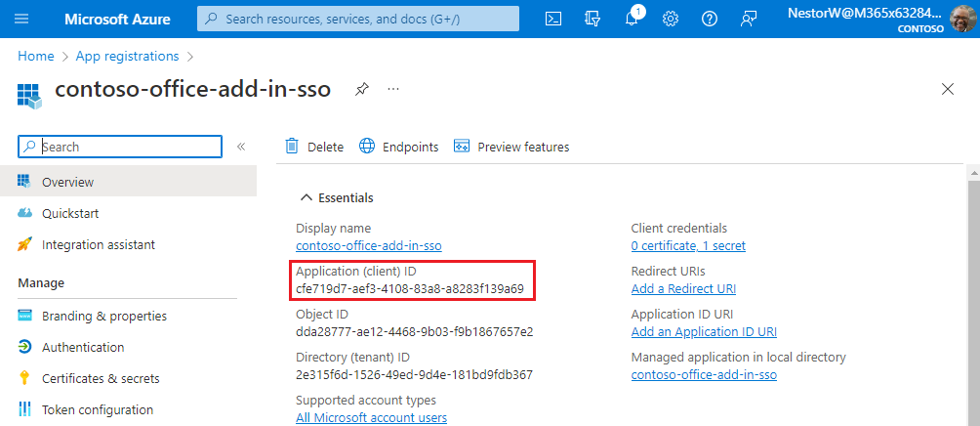This screenshot has width=980, height=426.
Task: Click Add an Application ID URI link
Action: (704, 332)
